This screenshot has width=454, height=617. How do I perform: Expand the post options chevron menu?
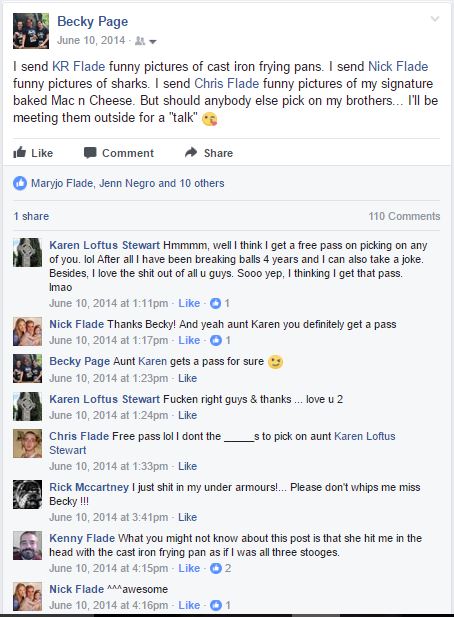435,19
